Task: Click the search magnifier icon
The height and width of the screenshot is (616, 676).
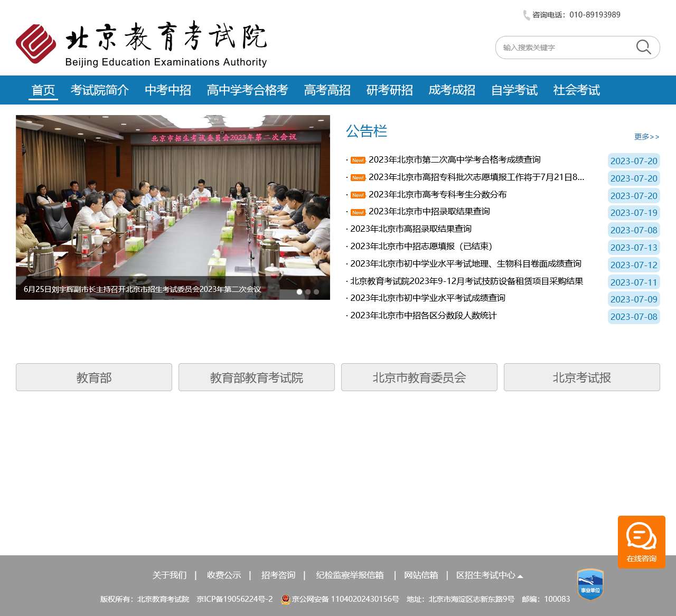Action: point(643,47)
